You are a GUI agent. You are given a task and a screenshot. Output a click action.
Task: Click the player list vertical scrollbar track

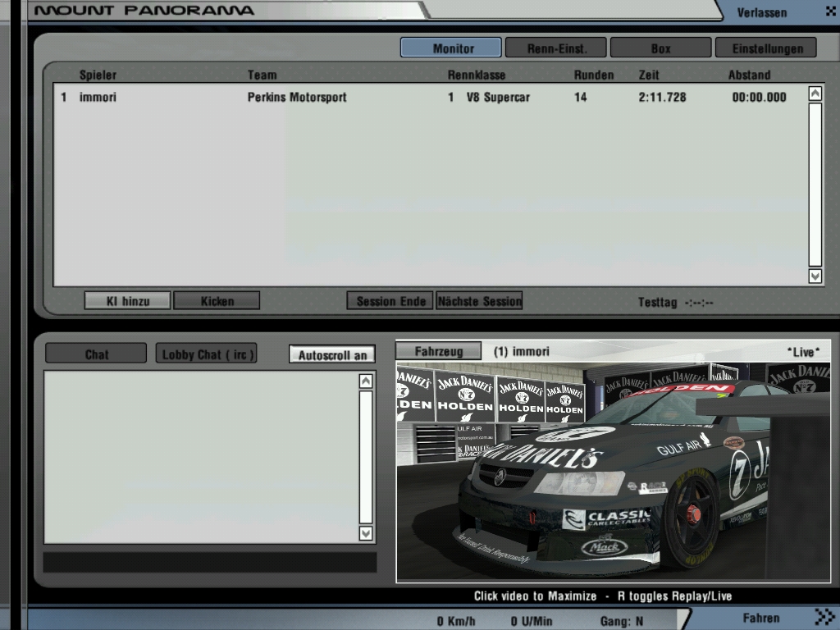[815, 185]
